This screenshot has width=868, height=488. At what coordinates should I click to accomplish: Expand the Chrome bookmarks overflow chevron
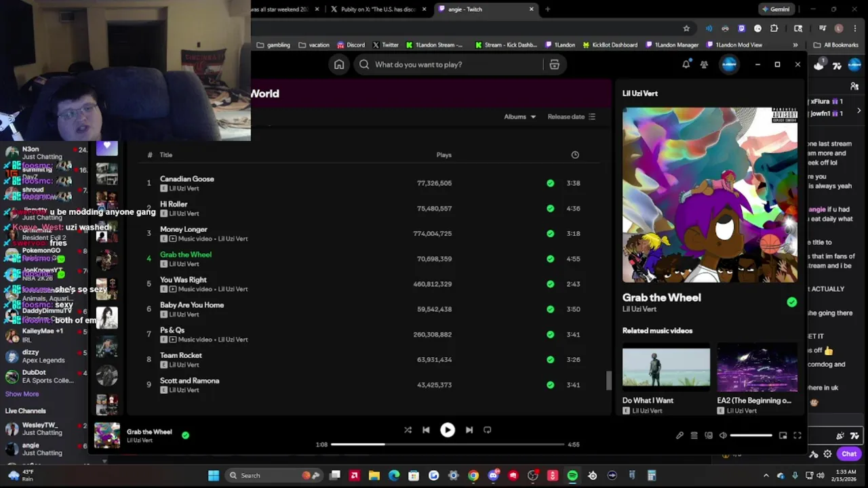click(x=795, y=45)
